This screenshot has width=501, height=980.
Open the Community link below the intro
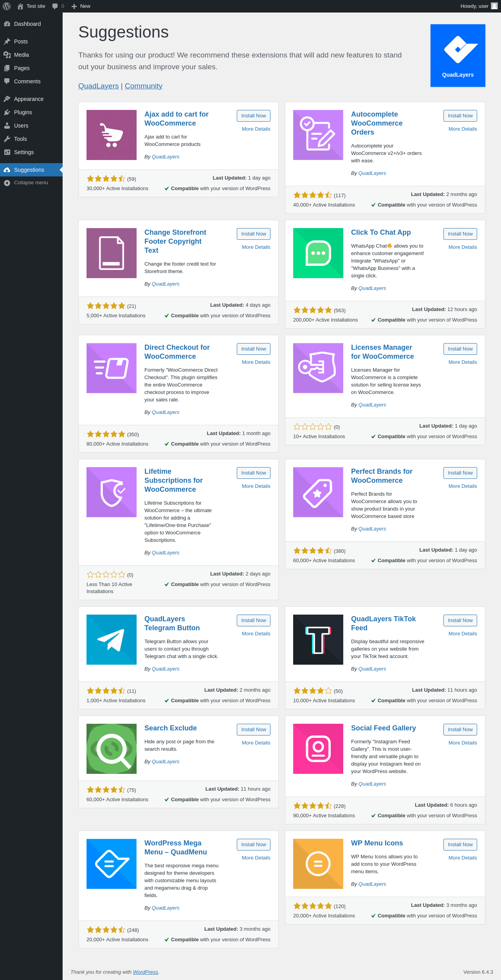pyautogui.click(x=143, y=86)
